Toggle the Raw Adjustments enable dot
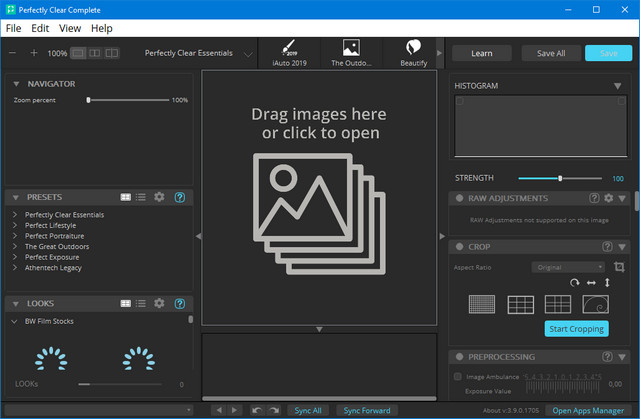 (x=458, y=199)
